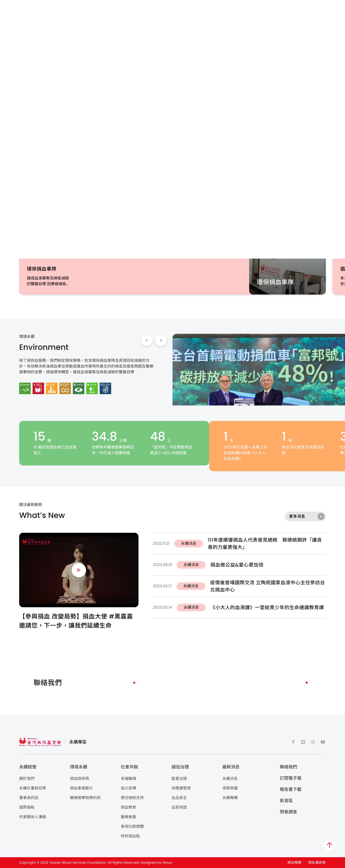Viewport: 345px width, 868px height.
Task: Click SDG 13 climate action icon
Action: (x=79, y=388)
